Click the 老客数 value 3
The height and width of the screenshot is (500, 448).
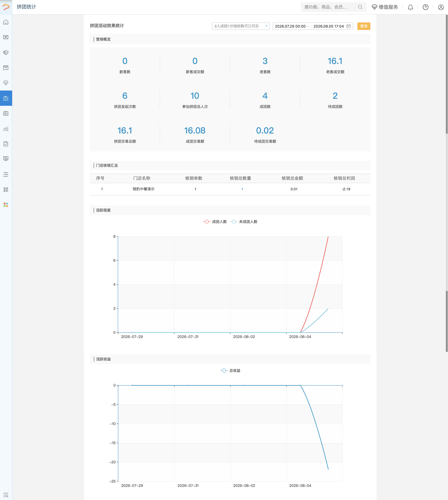(265, 61)
